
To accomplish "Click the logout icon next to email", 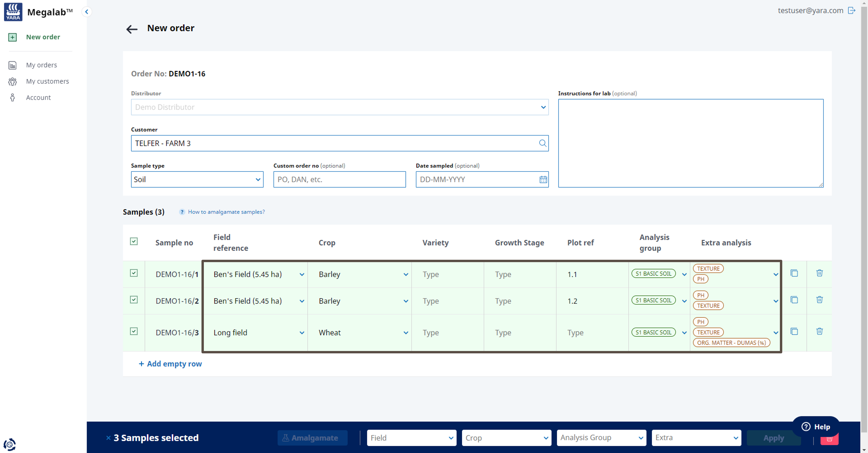I will 851,11.
